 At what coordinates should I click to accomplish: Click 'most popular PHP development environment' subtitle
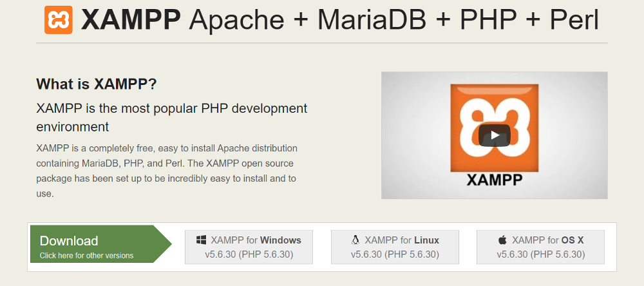(x=172, y=117)
